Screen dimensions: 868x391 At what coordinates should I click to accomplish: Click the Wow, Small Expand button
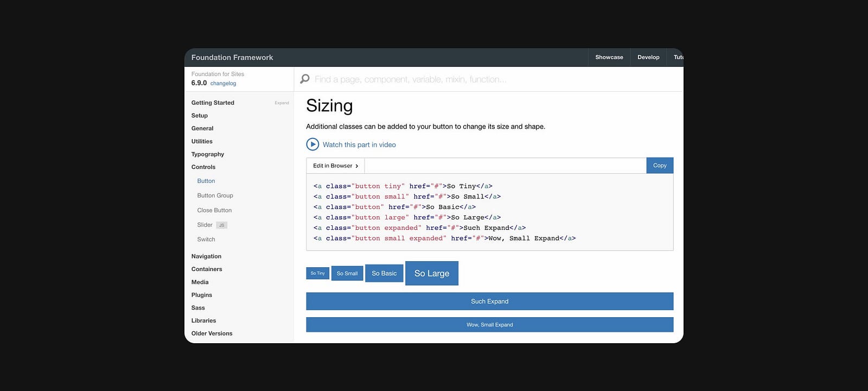pyautogui.click(x=490, y=325)
